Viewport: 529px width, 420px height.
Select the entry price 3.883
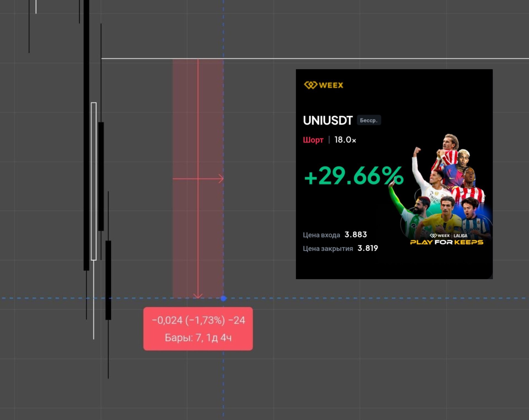point(356,235)
